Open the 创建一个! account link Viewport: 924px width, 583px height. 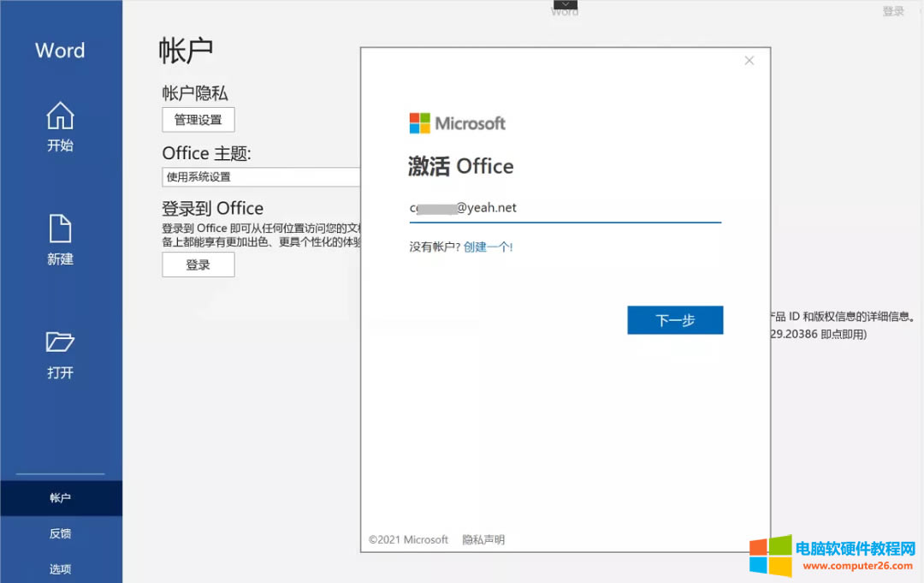pos(488,246)
